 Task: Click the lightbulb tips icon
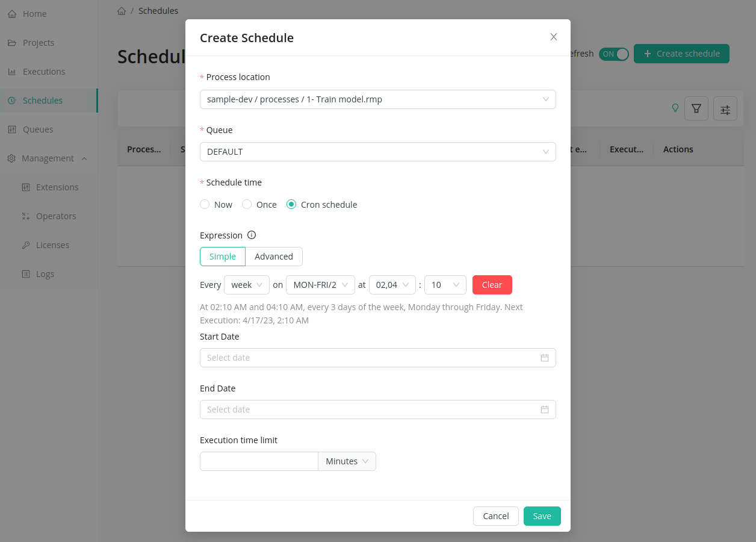[675, 108]
